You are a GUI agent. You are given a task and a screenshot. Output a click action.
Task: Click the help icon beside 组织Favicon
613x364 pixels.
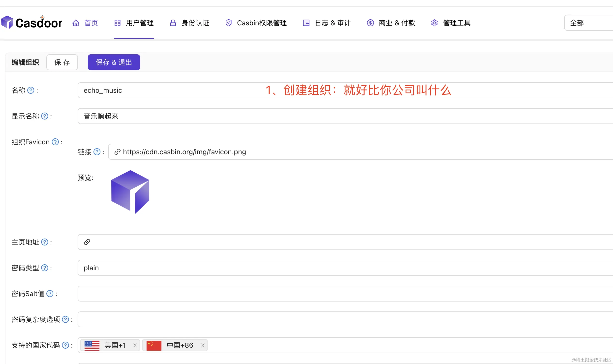(x=55, y=142)
